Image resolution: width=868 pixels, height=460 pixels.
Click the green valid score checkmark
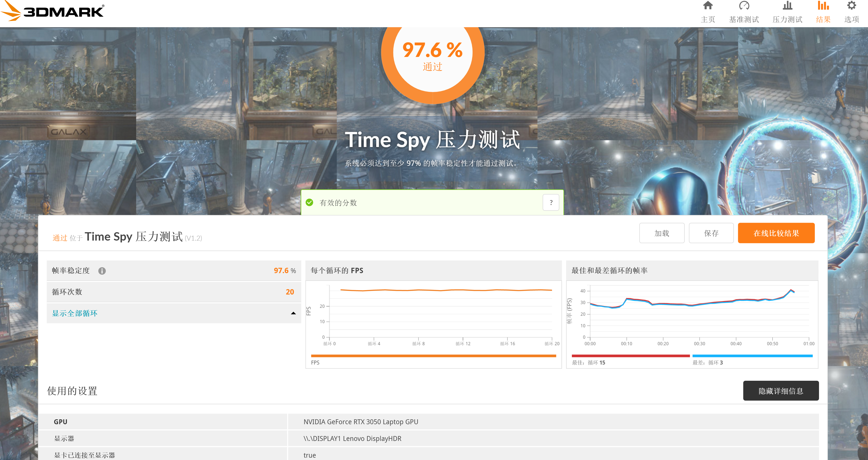(309, 202)
